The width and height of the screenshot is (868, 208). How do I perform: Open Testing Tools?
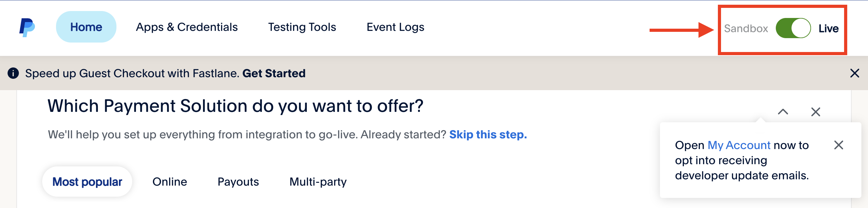[302, 27]
